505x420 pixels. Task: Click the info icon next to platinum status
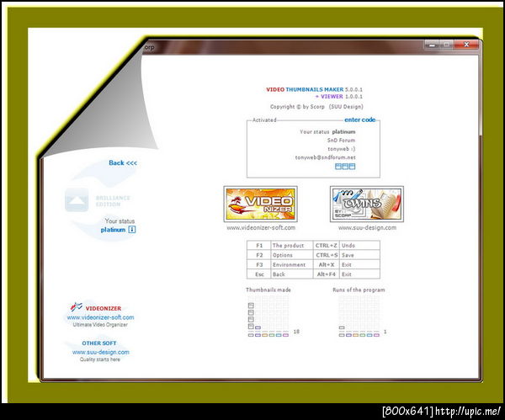coord(132,230)
